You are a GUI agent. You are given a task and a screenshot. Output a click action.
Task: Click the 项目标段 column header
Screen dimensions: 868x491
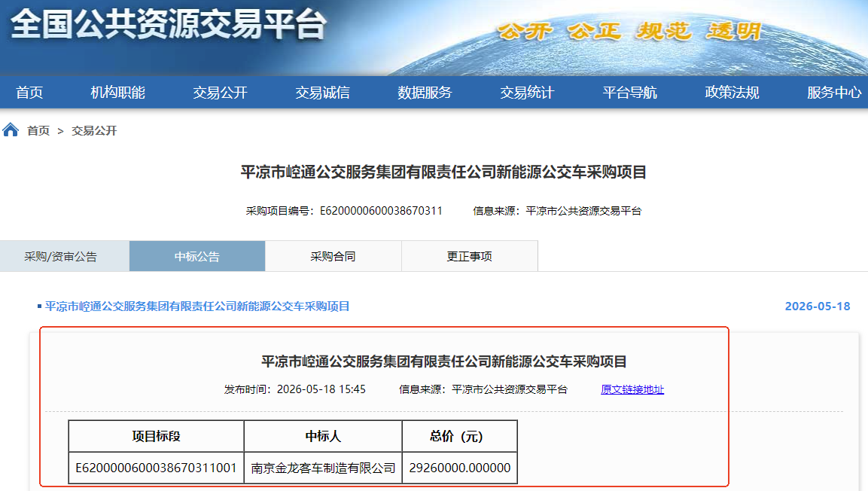pyautogui.click(x=156, y=436)
